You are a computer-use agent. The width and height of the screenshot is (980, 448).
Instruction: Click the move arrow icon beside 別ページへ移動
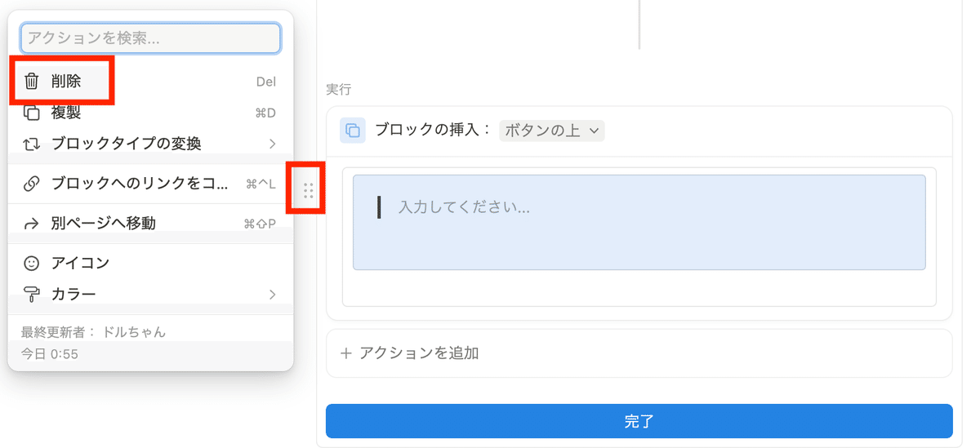[x=32, y=223]
